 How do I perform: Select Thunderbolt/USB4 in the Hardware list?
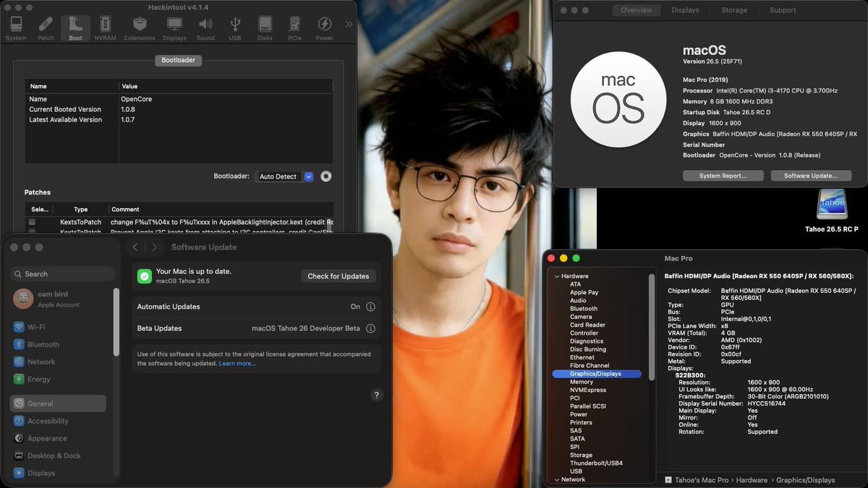596,463
